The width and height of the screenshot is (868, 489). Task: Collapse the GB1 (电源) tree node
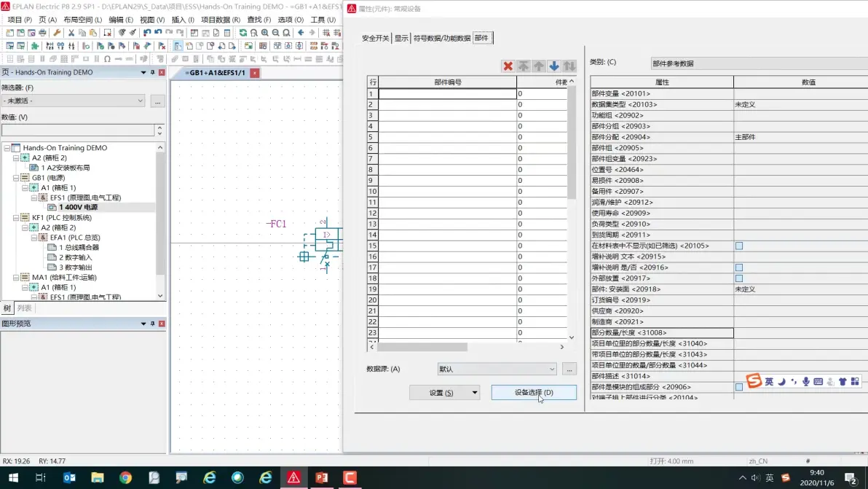coord(16,178)
